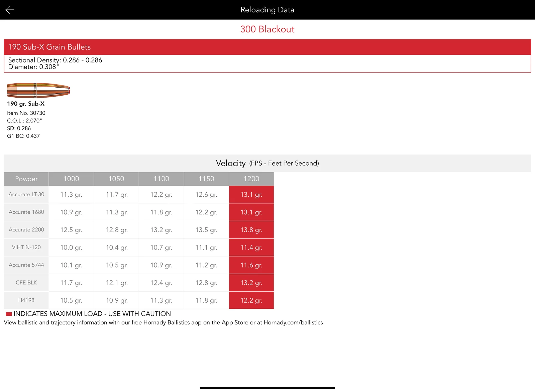535x392 pixels.
Task: Click VIHT N-120 max load 11.4 gr.
Action: pos(251,248)
